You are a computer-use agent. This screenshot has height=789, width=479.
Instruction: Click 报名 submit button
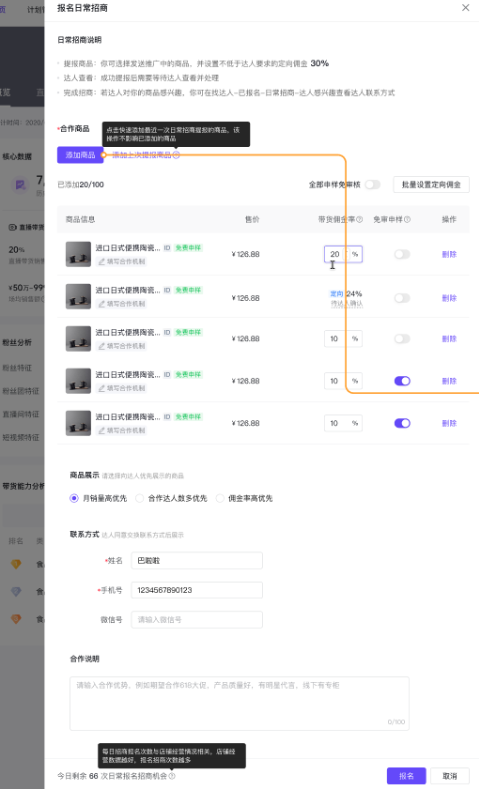pyautogui.click(x=407, y=776)
